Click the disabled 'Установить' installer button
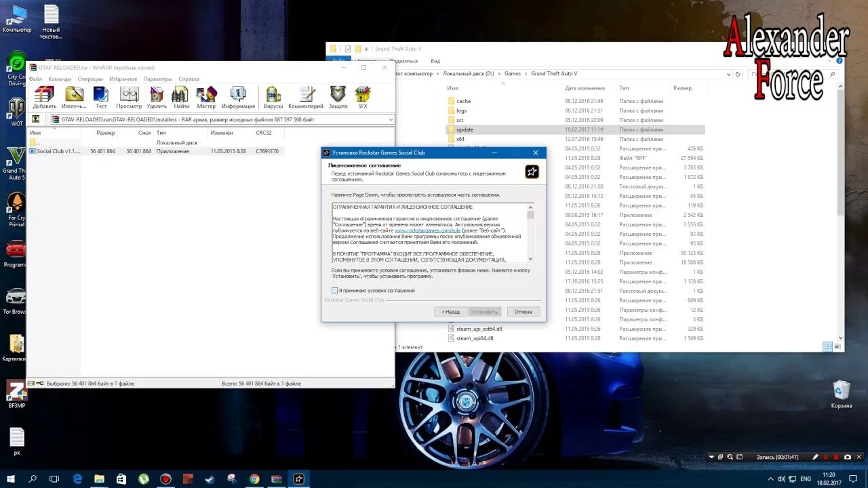This screenshot has width=868, height=488. pos(484,312)
